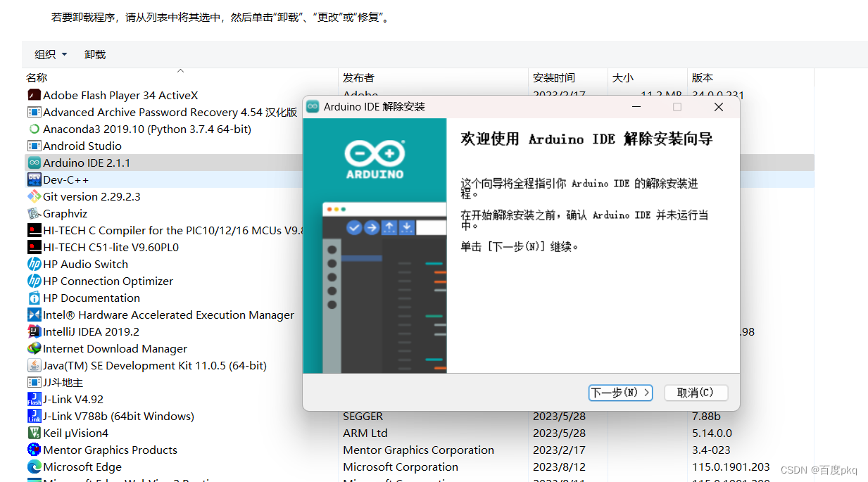Click the Android Studio program icon

(x=34, y=146)
